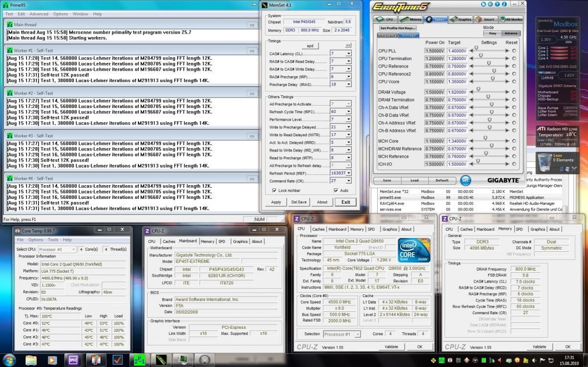
Task: Empty-bin recycle gadget labeled Leer
Action: (558, 162)
